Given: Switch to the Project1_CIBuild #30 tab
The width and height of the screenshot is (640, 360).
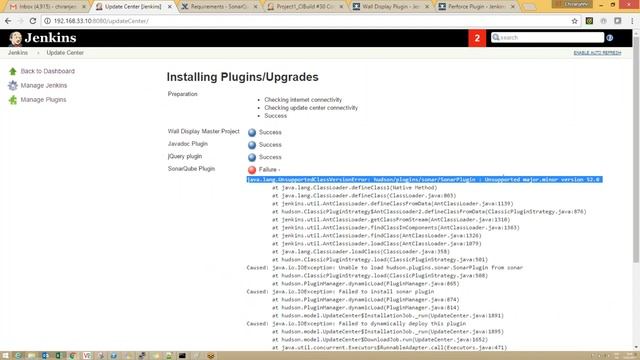Looking at the screenshot, I should (x=304, y=7).
